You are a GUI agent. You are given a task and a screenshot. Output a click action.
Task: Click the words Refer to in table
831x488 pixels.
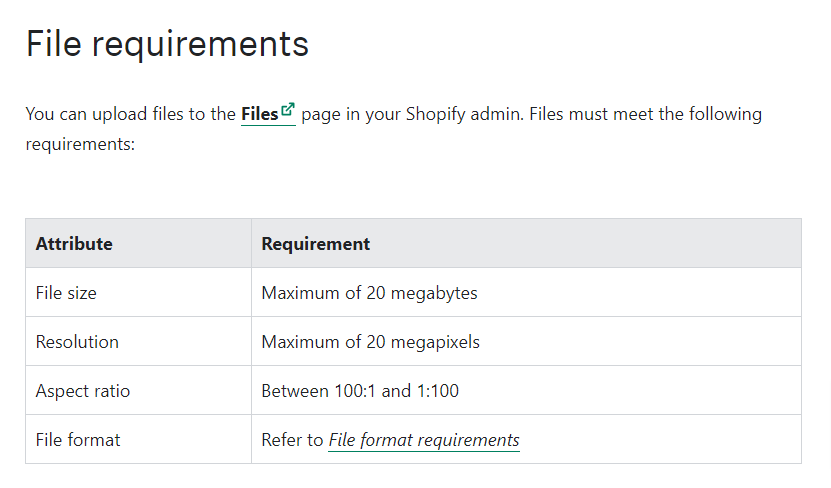point(292,440)
